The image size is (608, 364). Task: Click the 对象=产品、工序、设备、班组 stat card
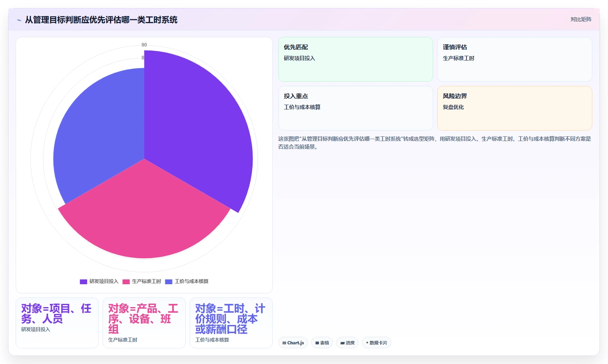click(x=144, y=323)
